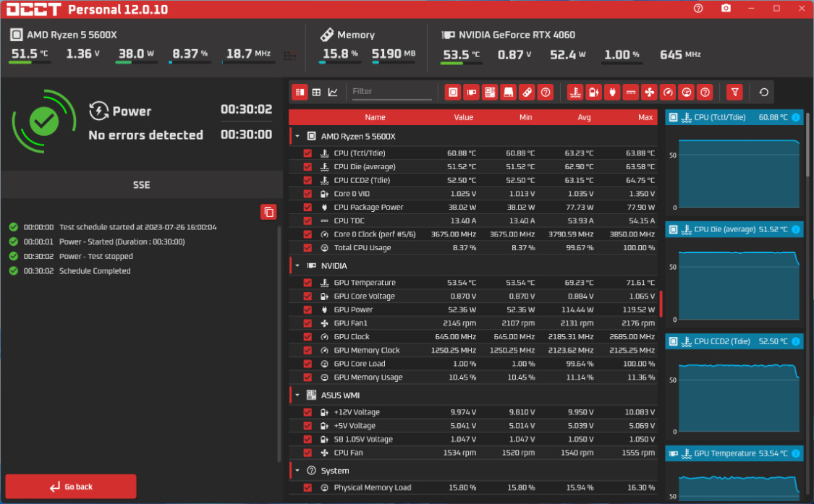Toggle the graphics card hardware filter icon
The width and height of the screenshot is (814, 504).
coord(471,93)
